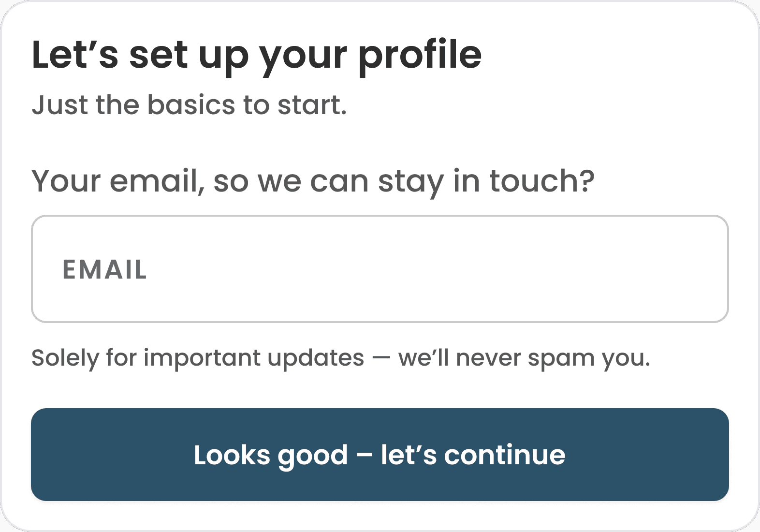Click the 'Just the basics to start.' subtitle
This screenshot has width=760, height=532.
point(189,105)
